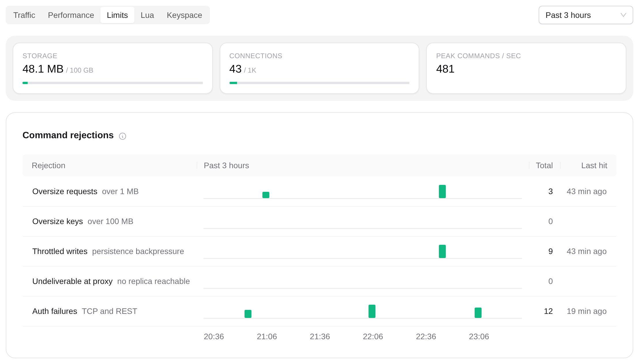The width and height of the screenshot is (639, 364).
Task: Switch to the Performance tab
Action: tap(71, 15)
